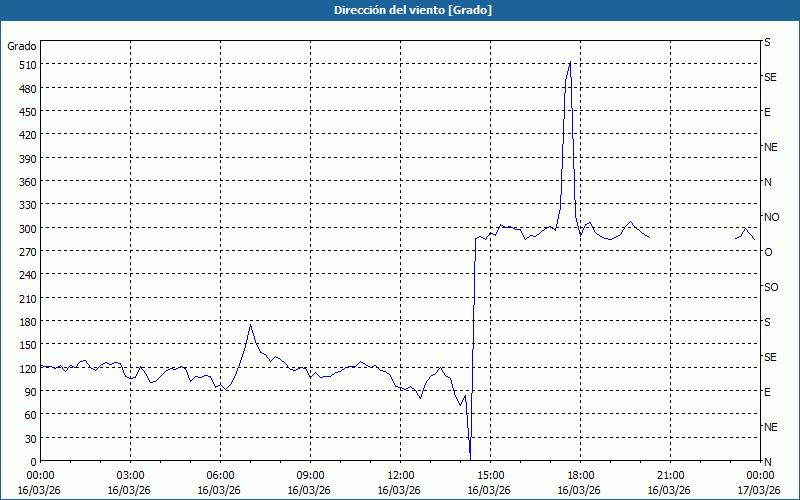Select the 480 left-axis value
Viewport: 800px width, 500px height.
pyautogui.click(x=28, y=89)
